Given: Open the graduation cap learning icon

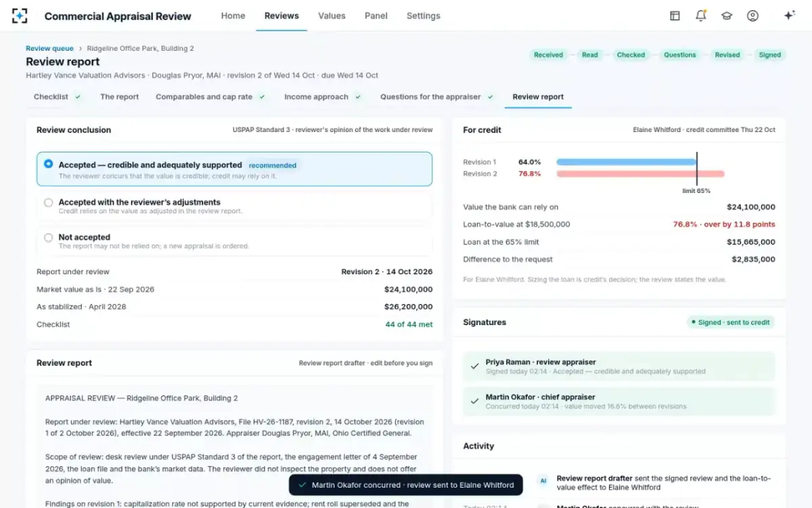Looking at the screenshot, I should click(x=727, y=16).
